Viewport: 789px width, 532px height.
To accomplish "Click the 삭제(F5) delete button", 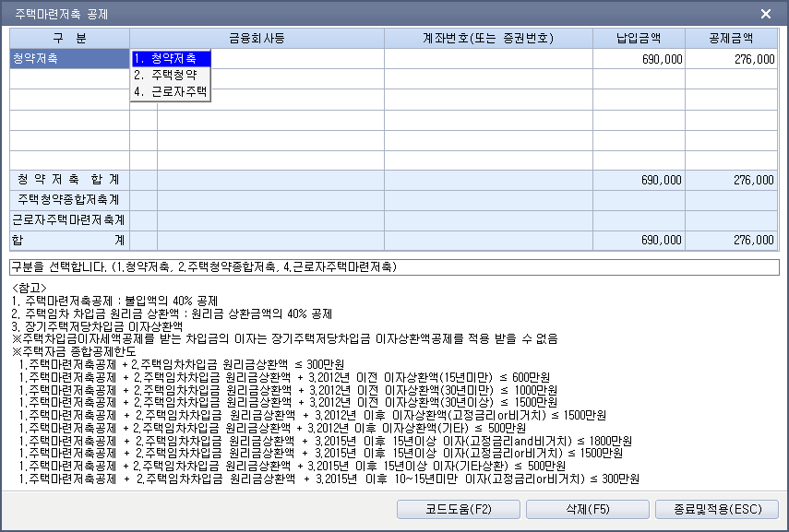I will [x=588, y=509].
